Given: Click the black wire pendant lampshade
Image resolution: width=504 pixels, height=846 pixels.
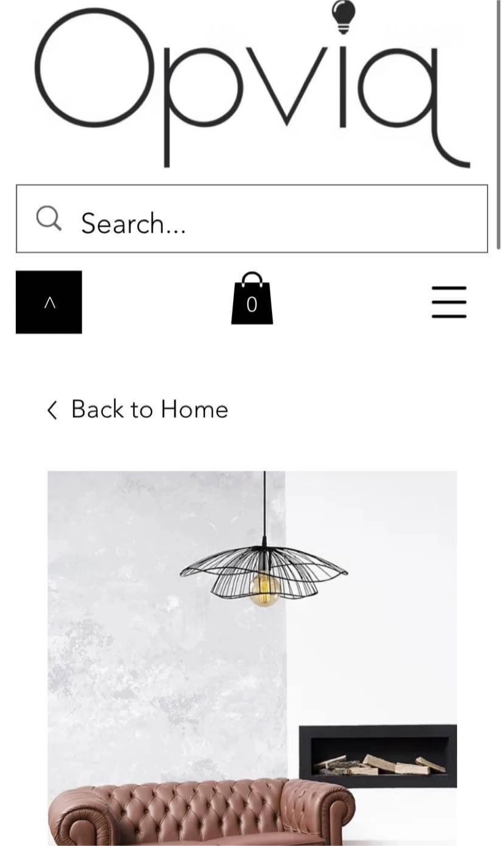Looking at the screenshot, I should pyautogui.click(x=264, y=573).
